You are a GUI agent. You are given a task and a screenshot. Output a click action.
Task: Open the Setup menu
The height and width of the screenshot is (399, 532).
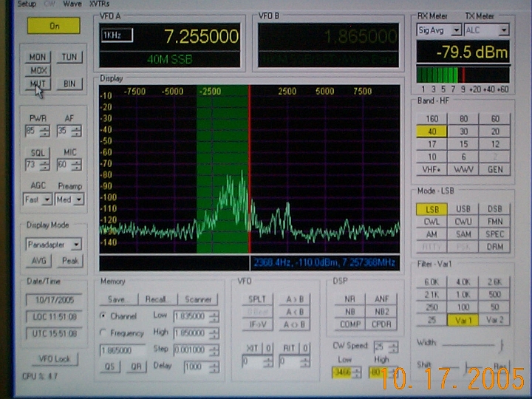27,4
